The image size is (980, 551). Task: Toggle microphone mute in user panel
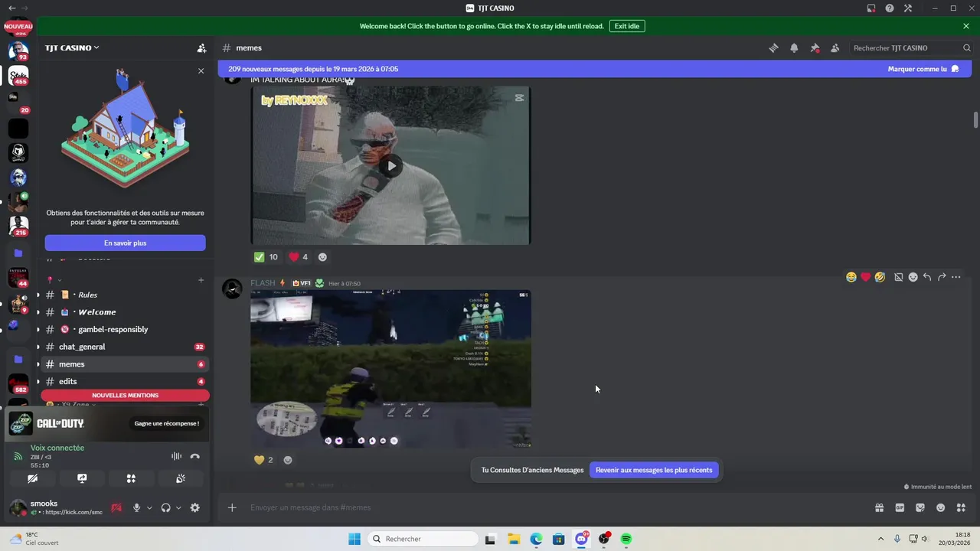[x=136, y=507]
